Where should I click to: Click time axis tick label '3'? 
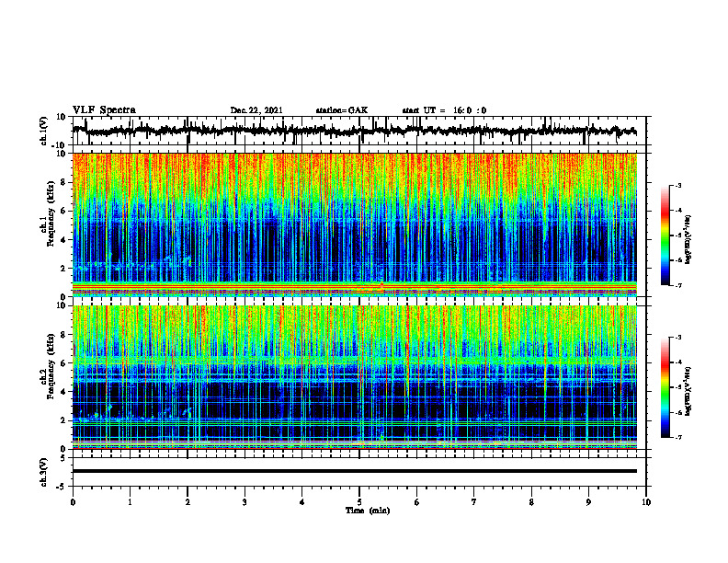click(245, 502)
